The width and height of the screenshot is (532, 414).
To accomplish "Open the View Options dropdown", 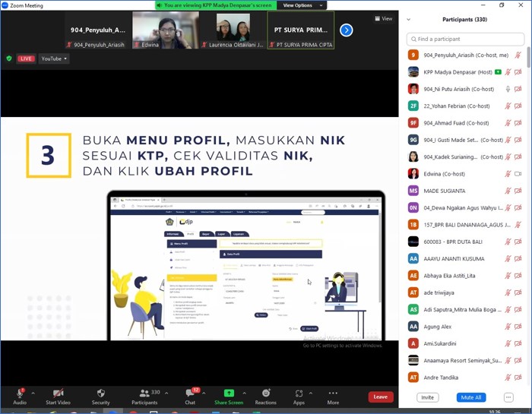I will tap(301, 5).
